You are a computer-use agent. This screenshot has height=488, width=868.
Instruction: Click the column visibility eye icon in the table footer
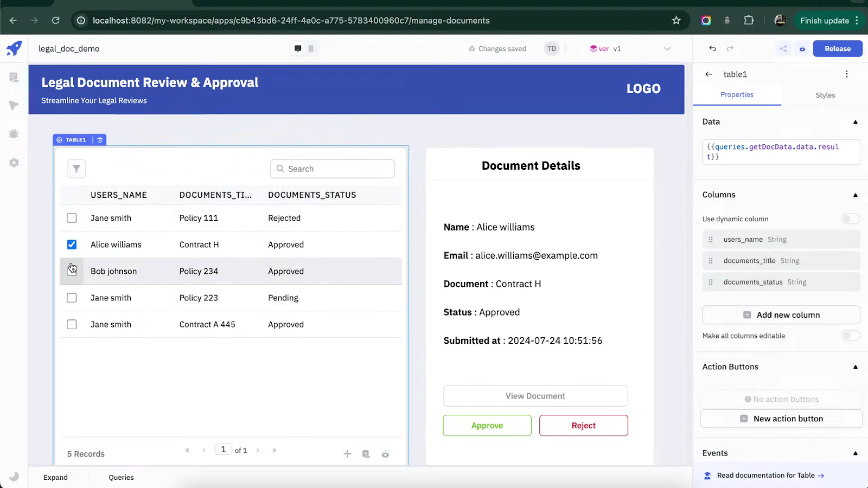pos(385,454)
